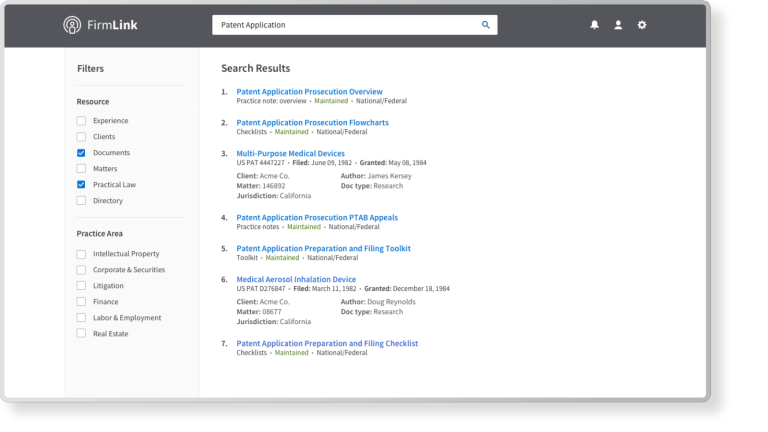Open Medical Aerosol Inhalation Device link
The width and height of the screenshot is (768, 432).
296,280
